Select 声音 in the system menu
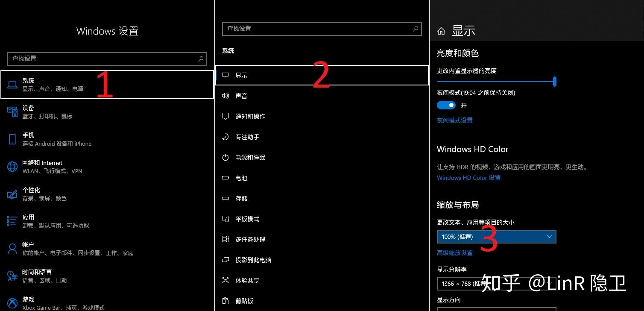The image size is (644, 311). point(241,96)
